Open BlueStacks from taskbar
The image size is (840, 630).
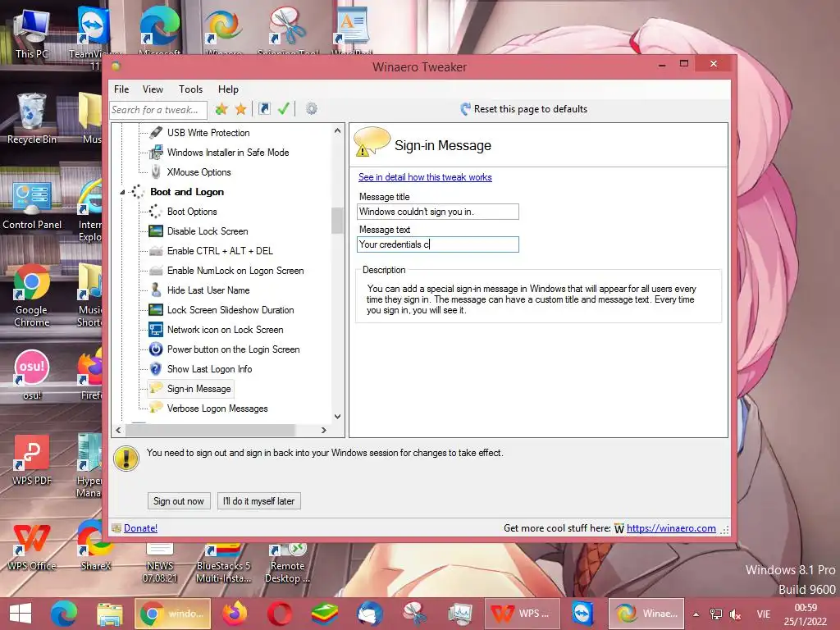(x=325, y=614)
